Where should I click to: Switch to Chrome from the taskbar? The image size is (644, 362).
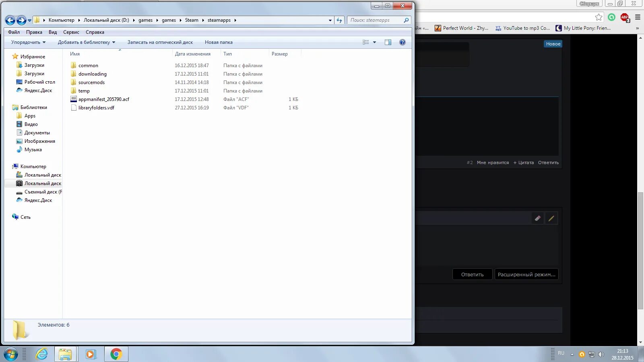[116, 354]
